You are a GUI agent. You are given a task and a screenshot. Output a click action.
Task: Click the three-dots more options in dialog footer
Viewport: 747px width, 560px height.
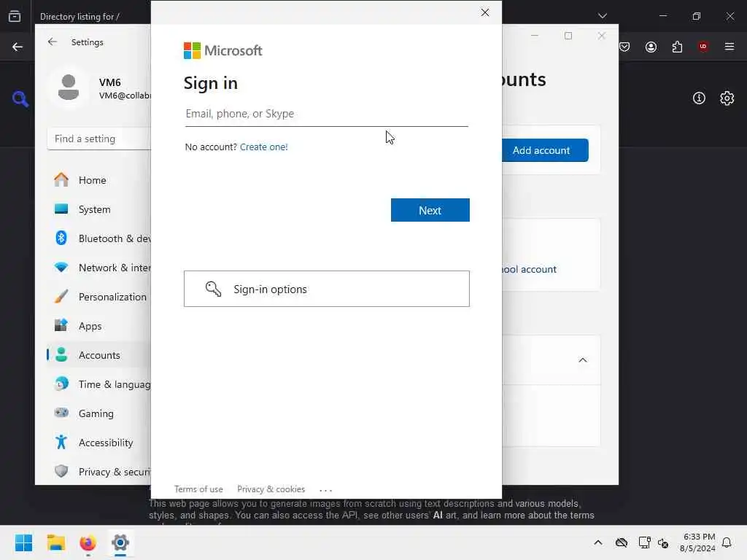[x=326, y=489]
